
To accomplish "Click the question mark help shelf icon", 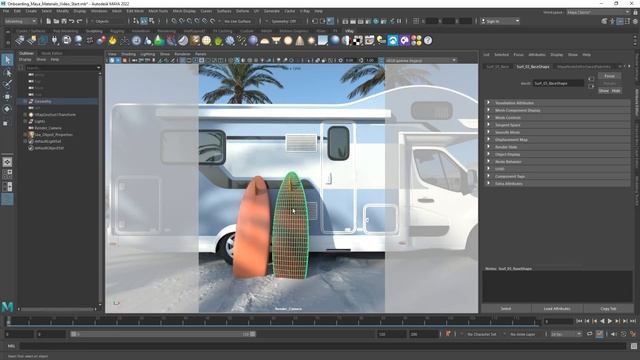I will (x=428, y=40).
